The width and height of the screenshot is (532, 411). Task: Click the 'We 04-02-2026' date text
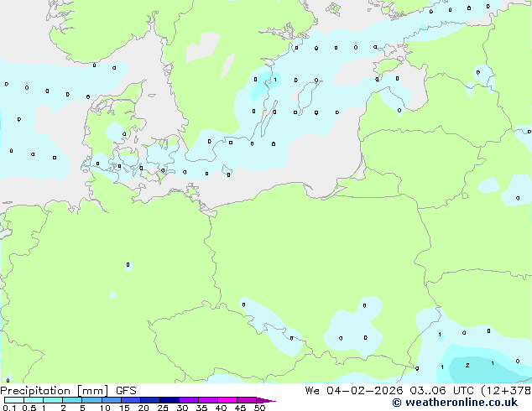(354, 391)
